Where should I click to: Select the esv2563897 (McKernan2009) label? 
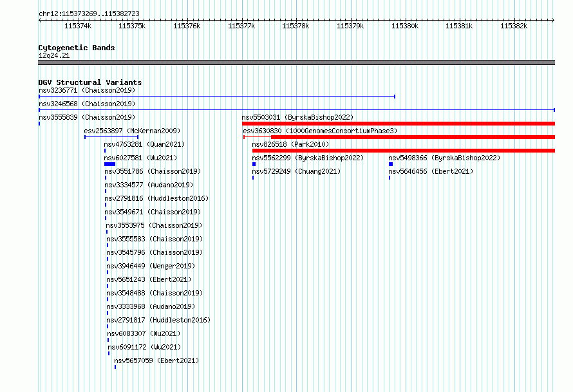tap(132, 131)
